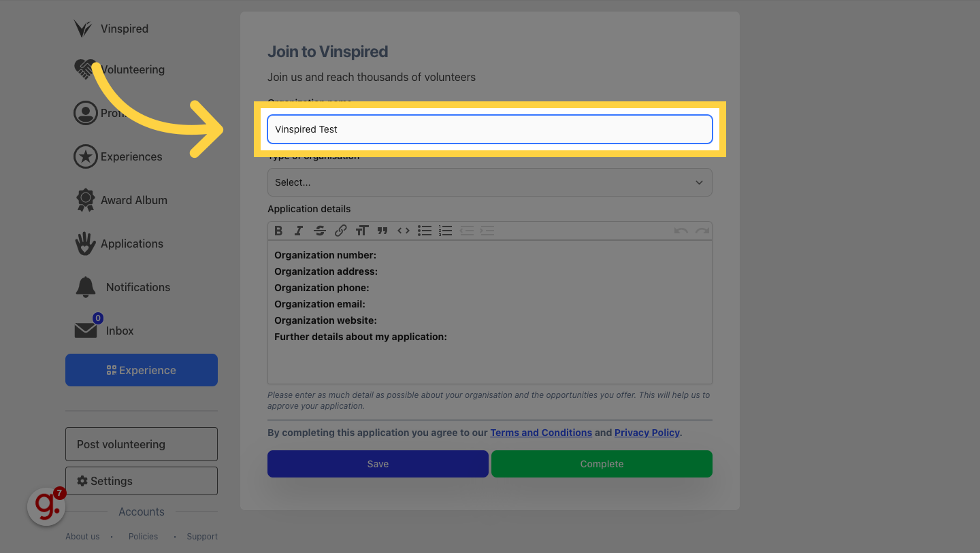Click the Save button
Image resolution: width=980 pixels, height=553 pixels.
[x=378, y=464]
